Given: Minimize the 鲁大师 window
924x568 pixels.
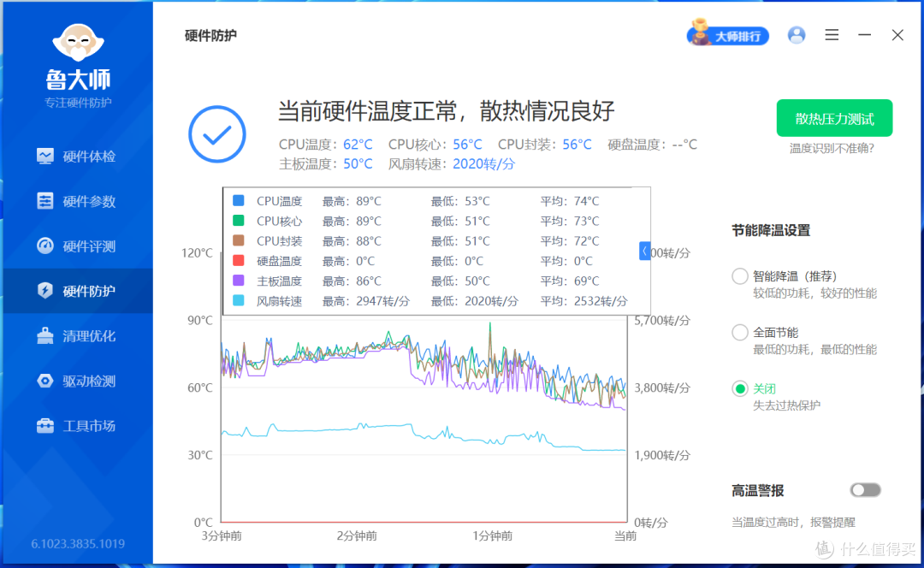Looking at the screenshot, I should pyautogui.click(x=864, y=35).
